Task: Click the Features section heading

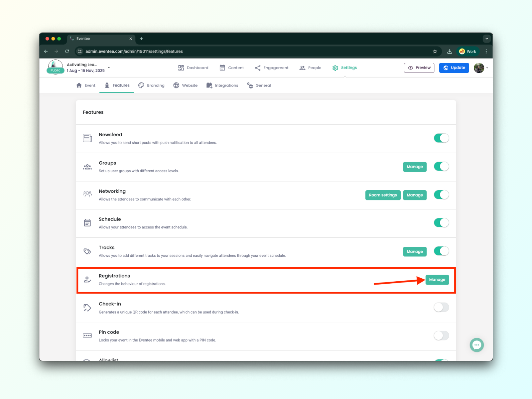Action: 93,112
